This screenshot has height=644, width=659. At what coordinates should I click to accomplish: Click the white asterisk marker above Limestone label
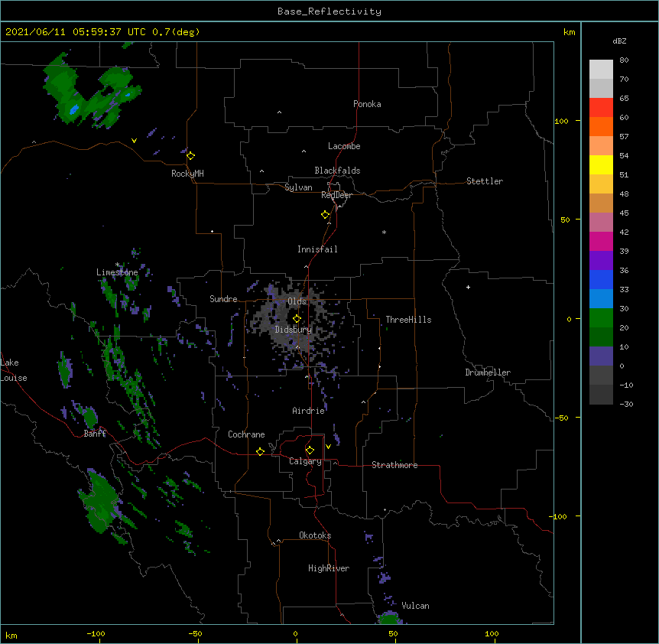coord(117,265)
